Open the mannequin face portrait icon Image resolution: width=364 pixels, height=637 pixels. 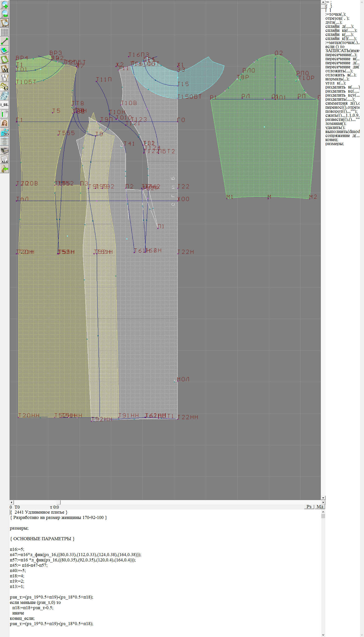pyautogui.click(x=5, y=123)
